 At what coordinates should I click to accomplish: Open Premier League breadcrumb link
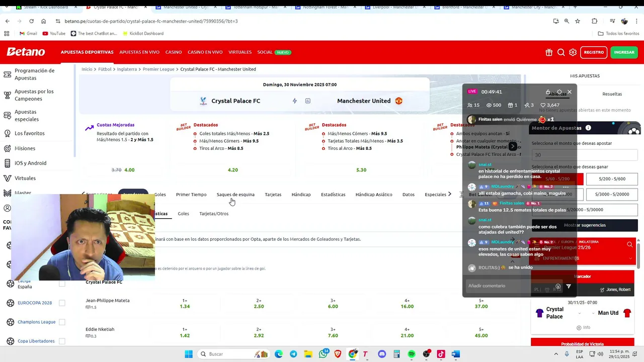click(158, 69)
